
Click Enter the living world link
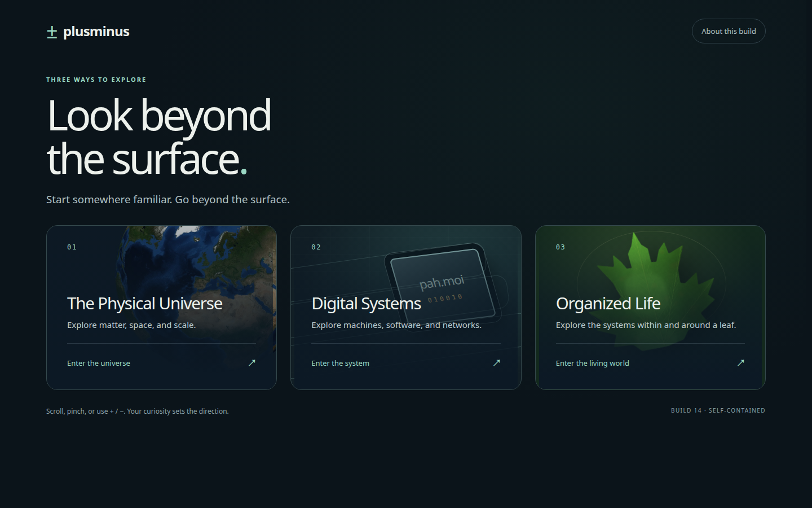pos(592,363)
